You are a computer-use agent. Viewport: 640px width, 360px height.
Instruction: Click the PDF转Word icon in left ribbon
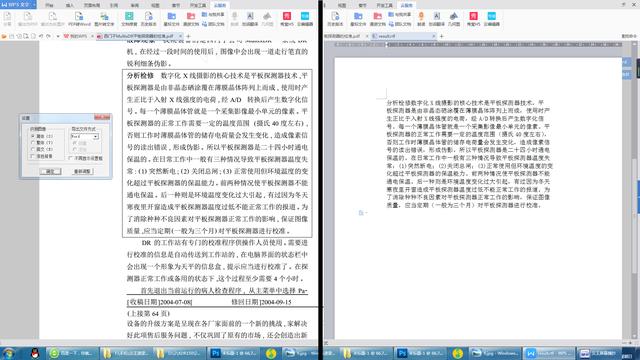[79, 19]
